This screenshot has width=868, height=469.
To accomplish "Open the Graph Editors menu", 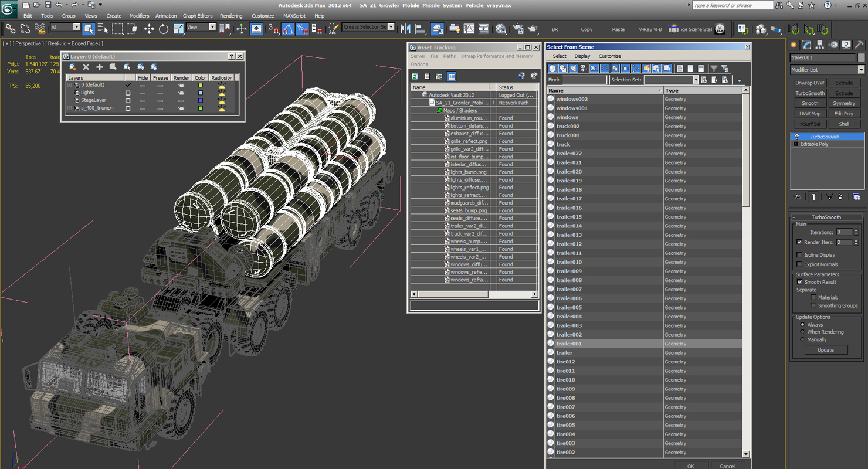I will point(198,16).
